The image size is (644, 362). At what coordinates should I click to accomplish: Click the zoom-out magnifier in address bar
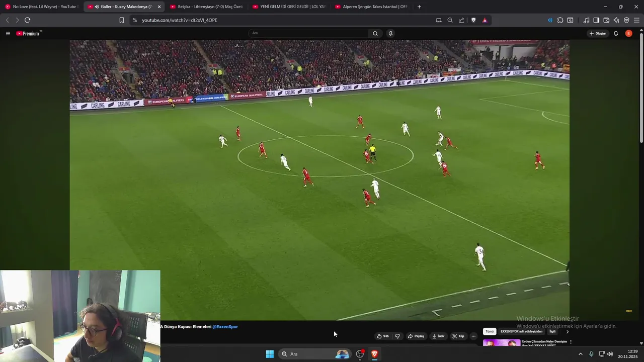(x=450, y=20)
